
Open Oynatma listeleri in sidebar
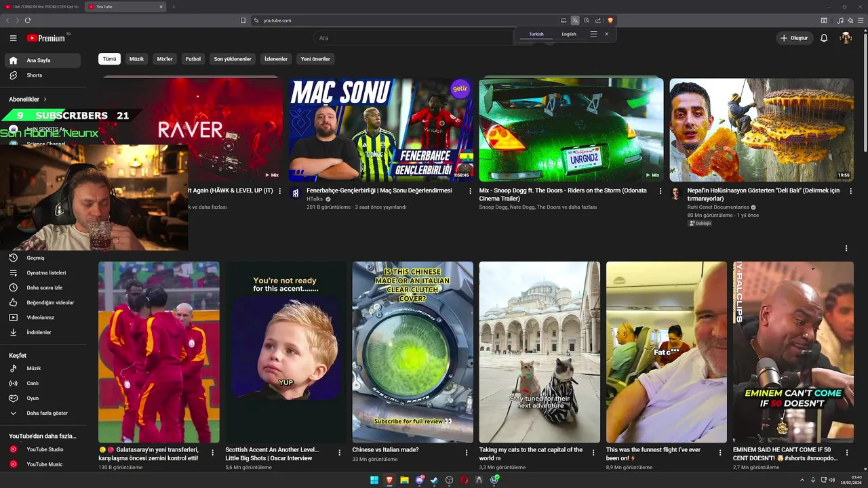tap(42, 272)
